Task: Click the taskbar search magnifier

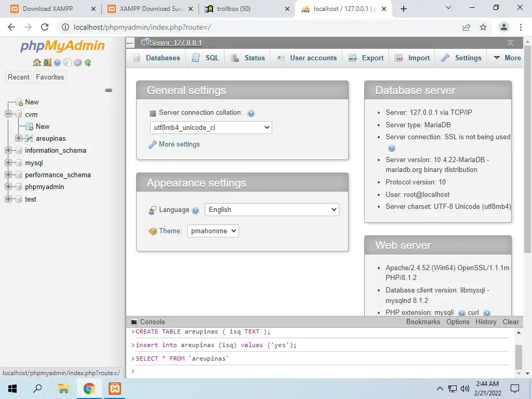Action: click(37, 389)
